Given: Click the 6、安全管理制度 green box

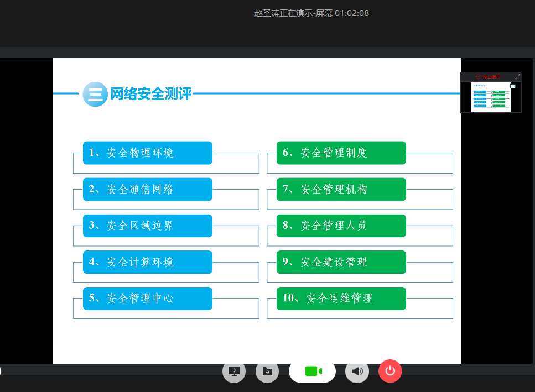Looking at the screenshot, I should 341,153.
